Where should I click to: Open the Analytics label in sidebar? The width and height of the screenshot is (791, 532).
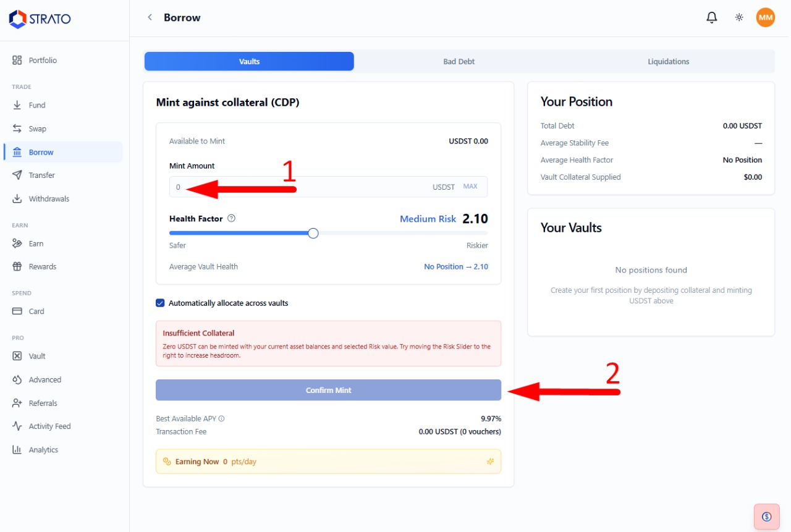(x=43, y=450)
